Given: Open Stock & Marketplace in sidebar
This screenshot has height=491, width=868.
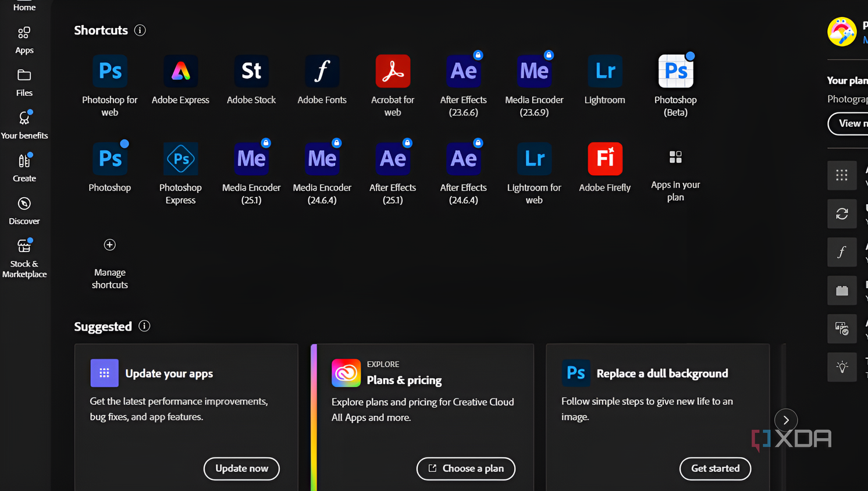Looking at the screenshot, I should click(x=24, y=259).
